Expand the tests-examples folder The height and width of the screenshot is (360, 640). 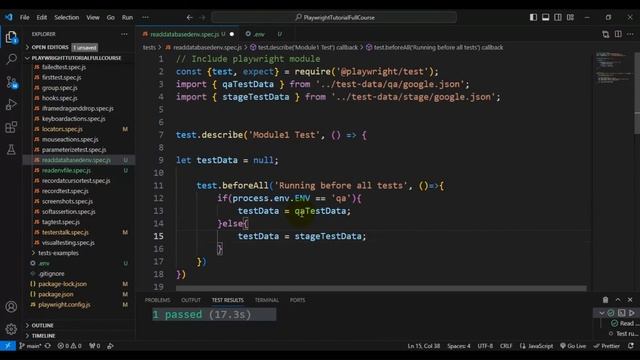point(58,253)
